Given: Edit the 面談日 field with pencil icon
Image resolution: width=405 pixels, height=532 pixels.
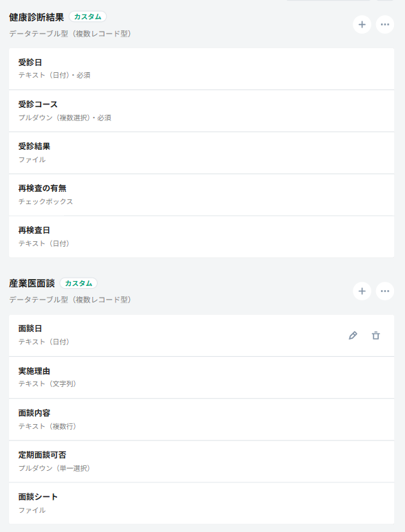Looking at the screenshot, I should point(353,335).
